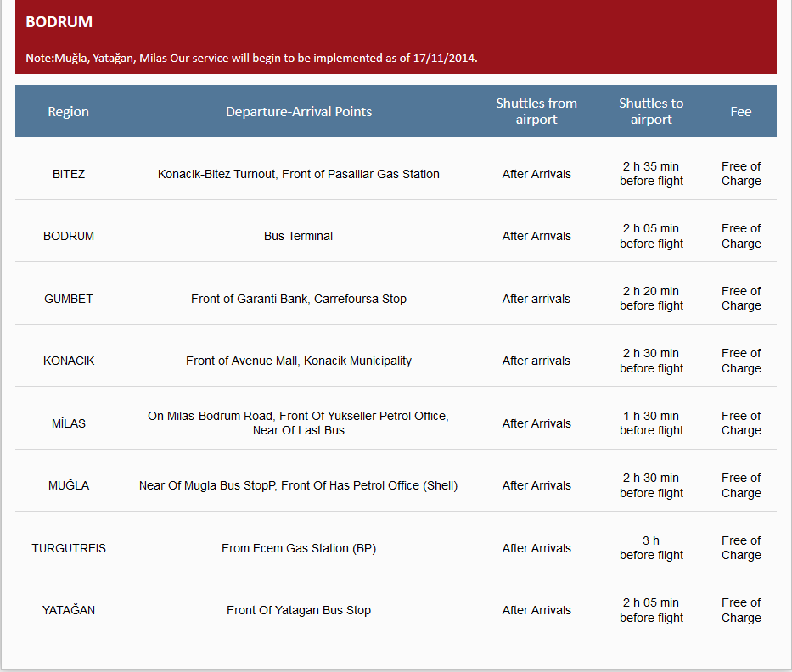Click the service note about 17/11/2014
The width and height of the screenshot is (792, 672).
coord(251,59)
